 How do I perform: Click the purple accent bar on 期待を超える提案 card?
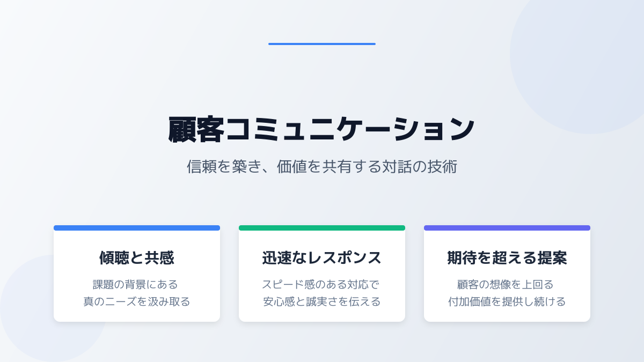pyautogui.click(x=507, y=228)
